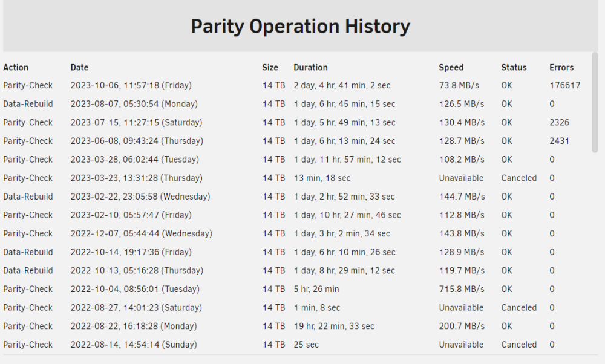605x364 pixels.
Task: Select the date 2023-03-23, 13:31:28 (Thursday)
Action: click(137, 178)
